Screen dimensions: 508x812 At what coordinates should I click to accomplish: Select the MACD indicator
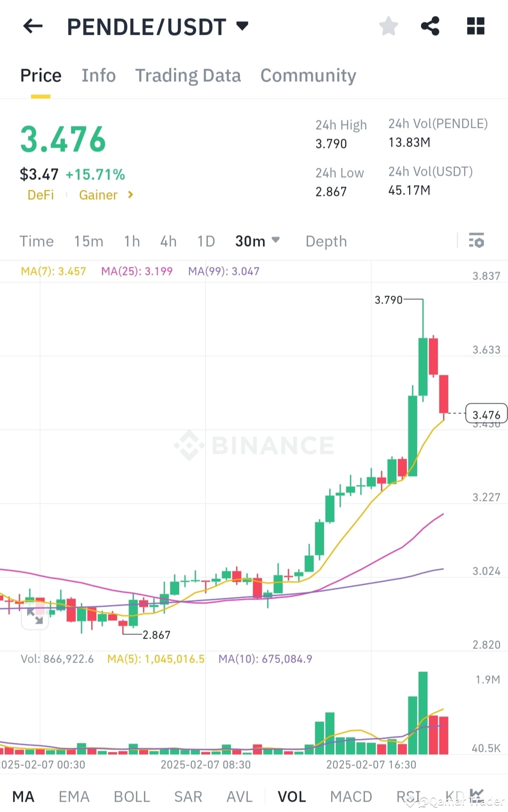click(351, 796)
